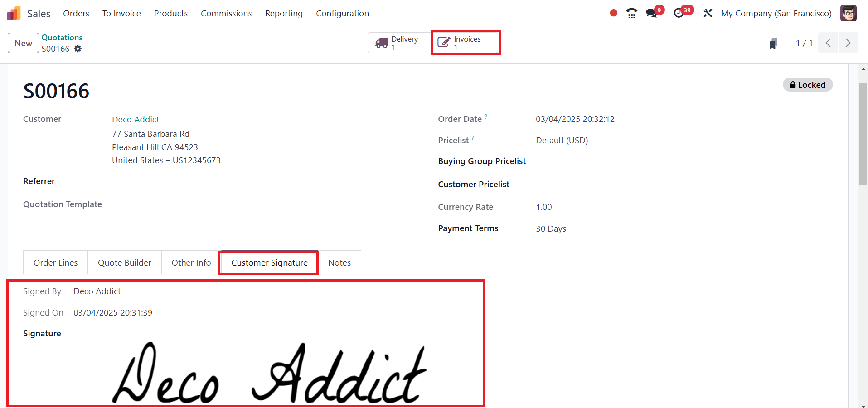Click the Sales app logo icon
Viewport: 868px width, 408px height.
(14, 13)
